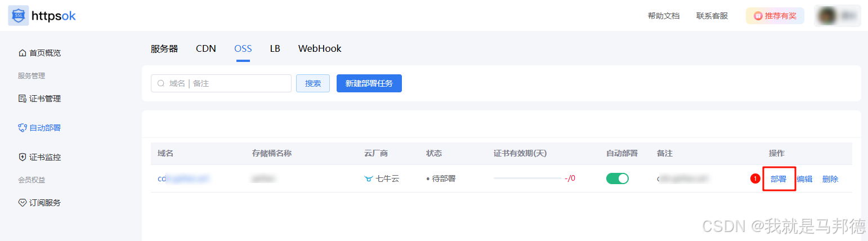The image size is (868, 241).
Task: Click the home icon beside 首页概览
Action: pos(23,53)
